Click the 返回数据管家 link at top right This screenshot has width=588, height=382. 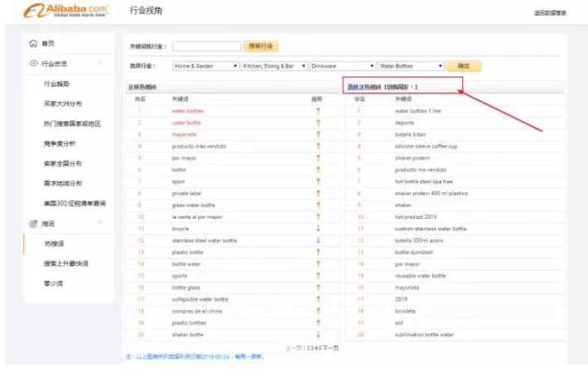click(550, 13)
